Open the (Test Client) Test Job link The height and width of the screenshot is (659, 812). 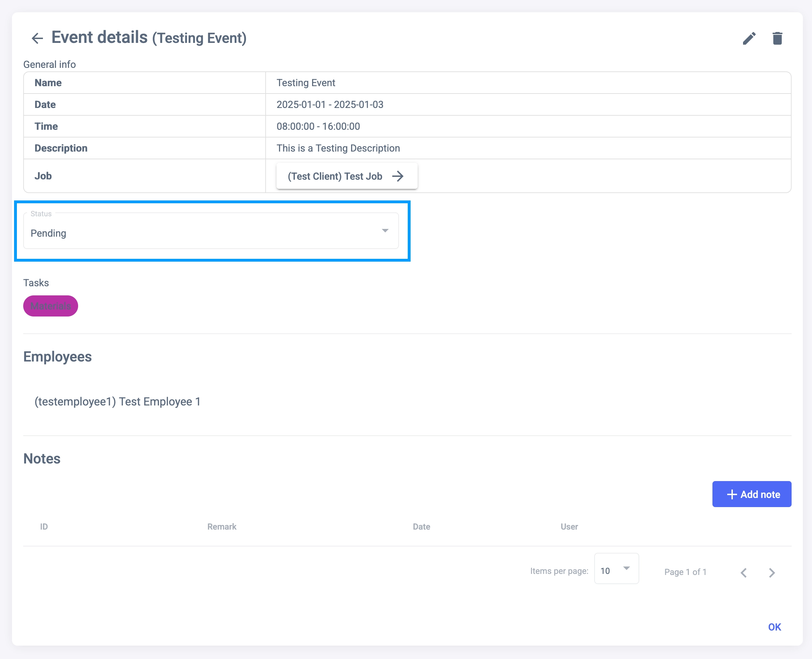(335, 176)
